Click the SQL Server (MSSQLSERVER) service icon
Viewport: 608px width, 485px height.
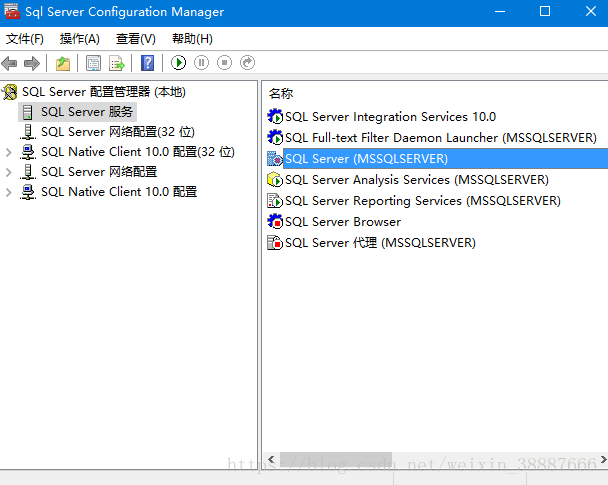(275, 158)
